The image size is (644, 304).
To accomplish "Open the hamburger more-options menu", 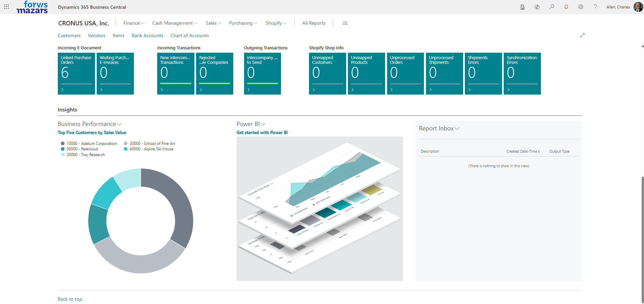I will coord(345,23).
